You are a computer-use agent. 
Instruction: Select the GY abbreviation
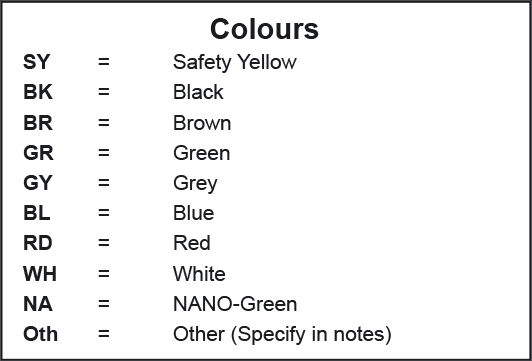[x=38, y=183]
